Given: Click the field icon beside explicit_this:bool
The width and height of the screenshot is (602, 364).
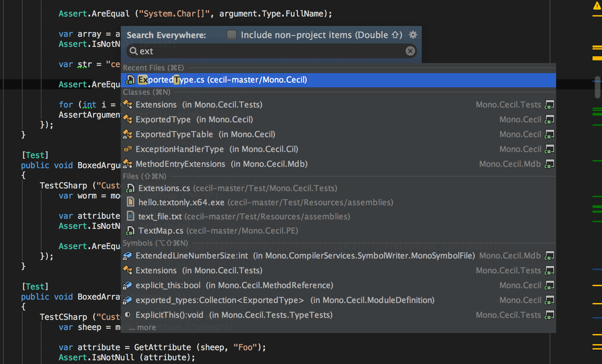Looking at the screenshot, I should pyautogui.click(x=128, y=285).
